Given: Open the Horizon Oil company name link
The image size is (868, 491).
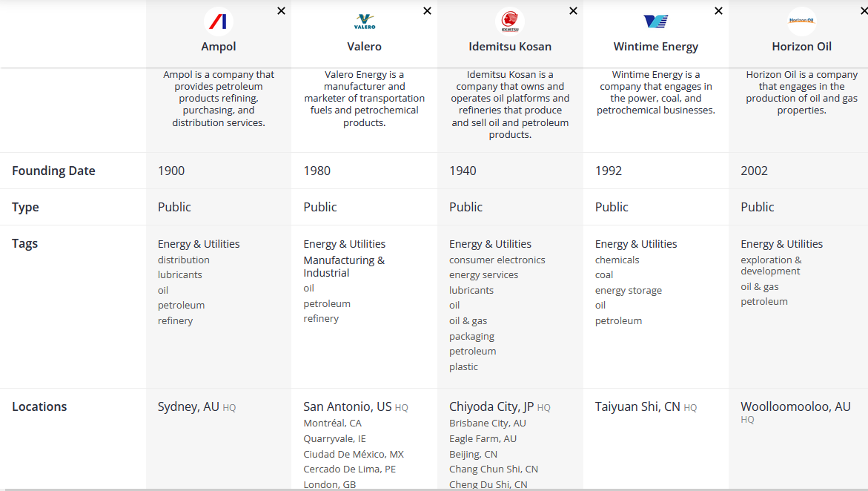Looking at the screenshot, I should (801, 46).
